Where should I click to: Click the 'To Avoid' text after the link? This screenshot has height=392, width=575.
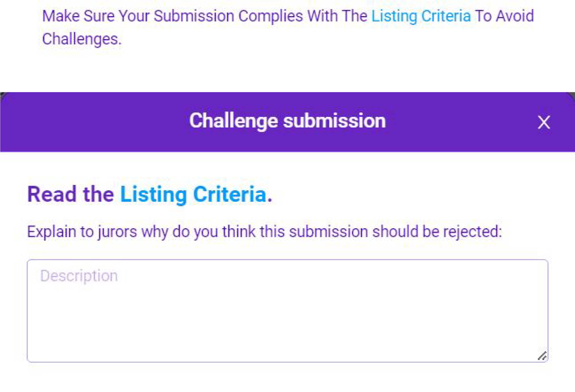(x=505, y=16)
